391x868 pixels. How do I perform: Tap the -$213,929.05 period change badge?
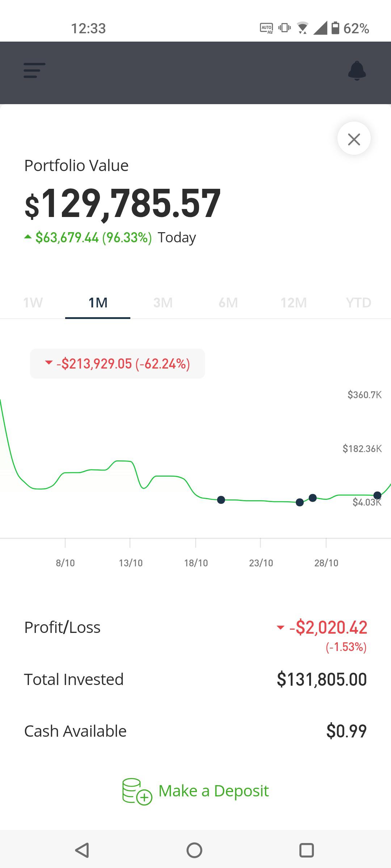117,364
